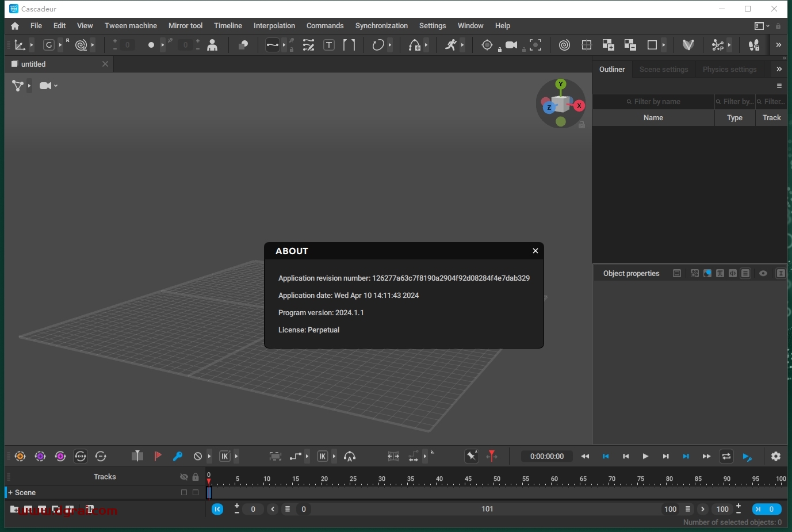
Task: Switch to the Scene settings tab
Action: [x=663, y=70]
